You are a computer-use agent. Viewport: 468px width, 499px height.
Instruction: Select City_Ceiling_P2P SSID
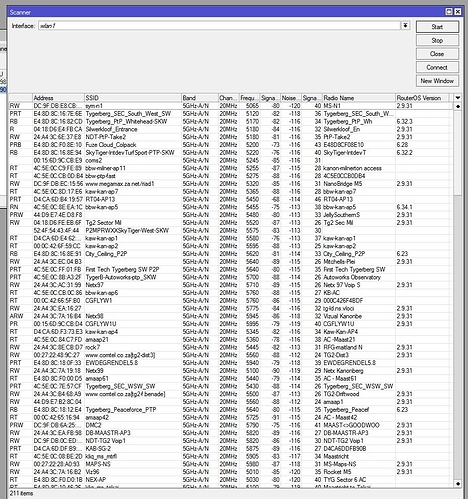[x=106, y=254]
